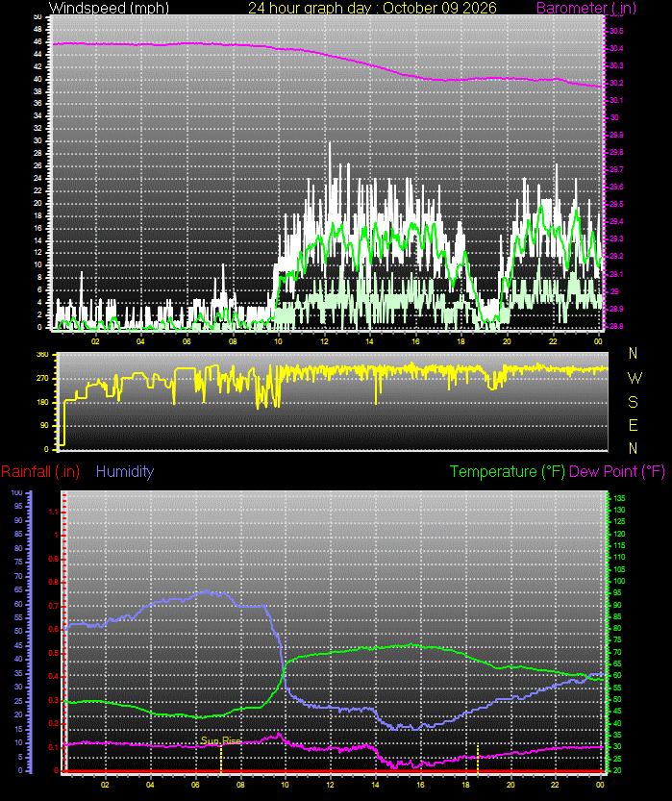Click the "180" wind direction axis value
This screenshot has height=801, width=672.
(42, 402)
